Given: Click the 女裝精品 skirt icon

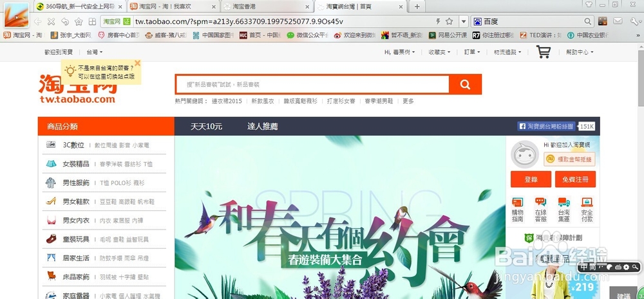Looking at the screenshot, I should click(51, 164).
